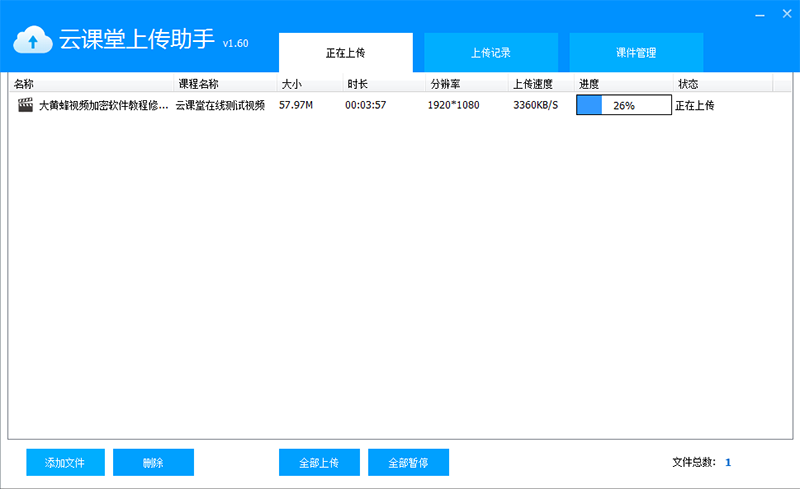The width and height of the screenshot is (800, 489).
Task: Sort by the 名称 column header
Action: (x=24, y=84)
